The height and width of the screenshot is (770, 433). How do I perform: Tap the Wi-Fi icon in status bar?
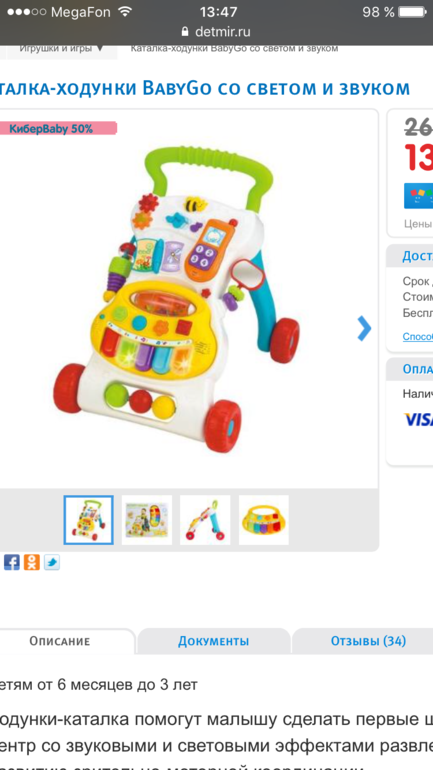126,12
